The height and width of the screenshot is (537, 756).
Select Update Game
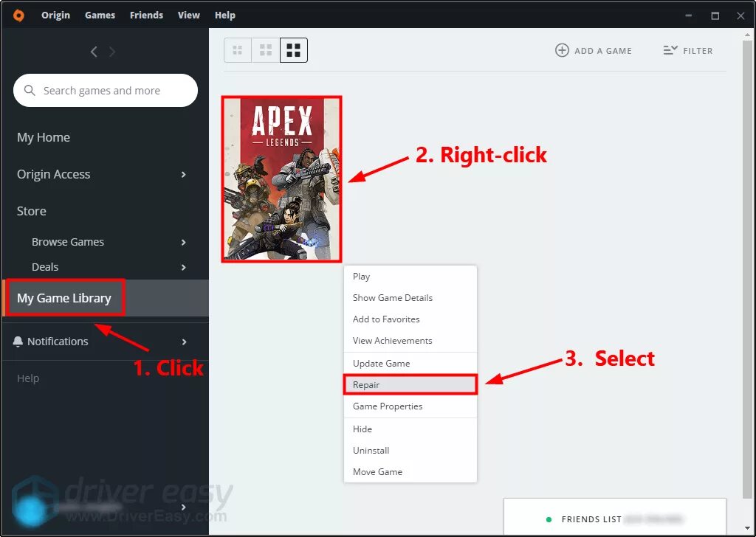(x=410, y=364)
